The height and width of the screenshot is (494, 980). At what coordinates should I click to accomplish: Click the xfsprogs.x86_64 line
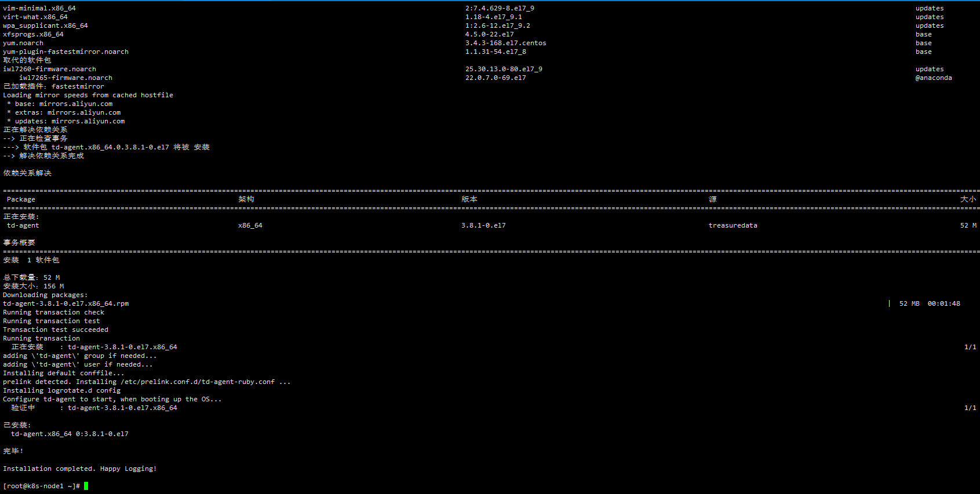[33, 34]
